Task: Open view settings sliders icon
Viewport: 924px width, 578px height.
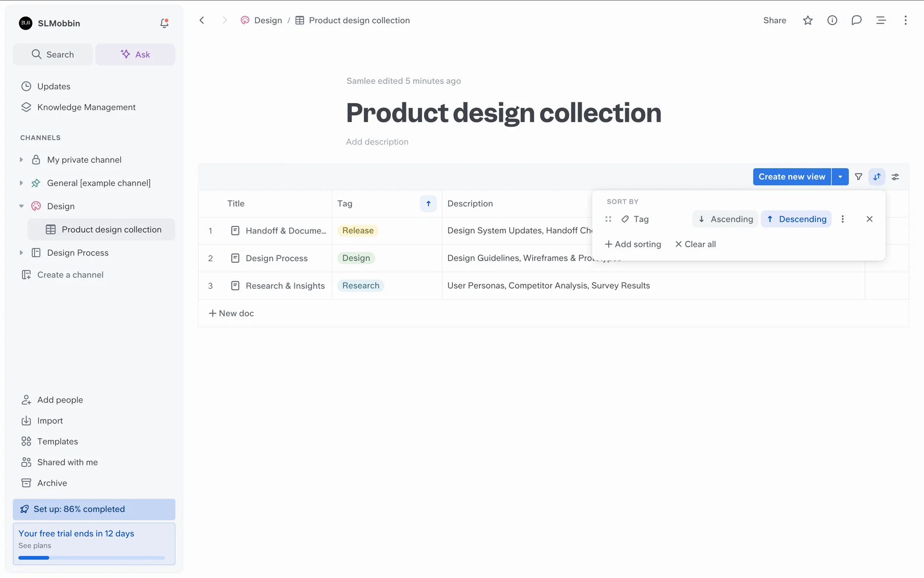Action: click(895, 177)
